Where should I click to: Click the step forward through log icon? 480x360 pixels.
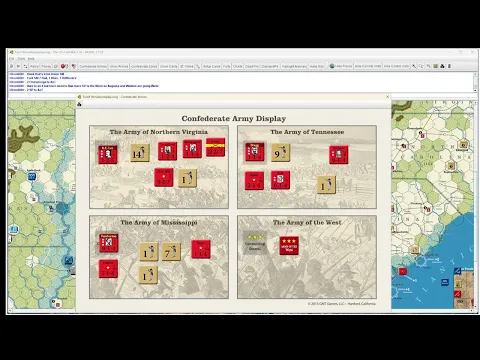(18, 66)
